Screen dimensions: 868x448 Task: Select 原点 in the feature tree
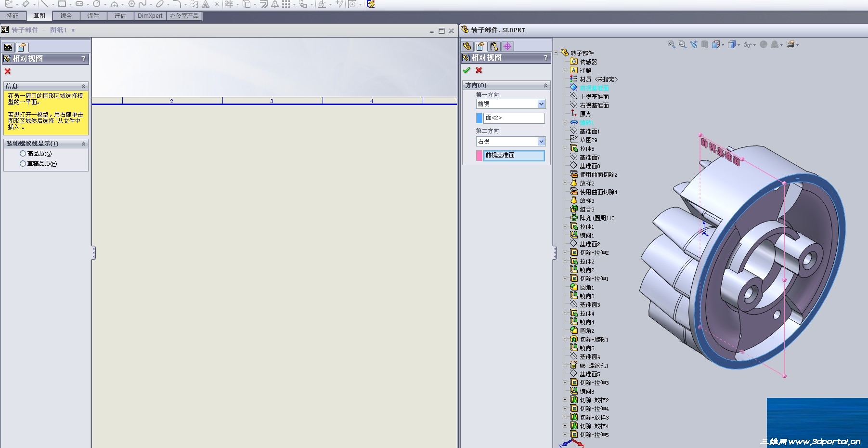click(x=585, y=114)
